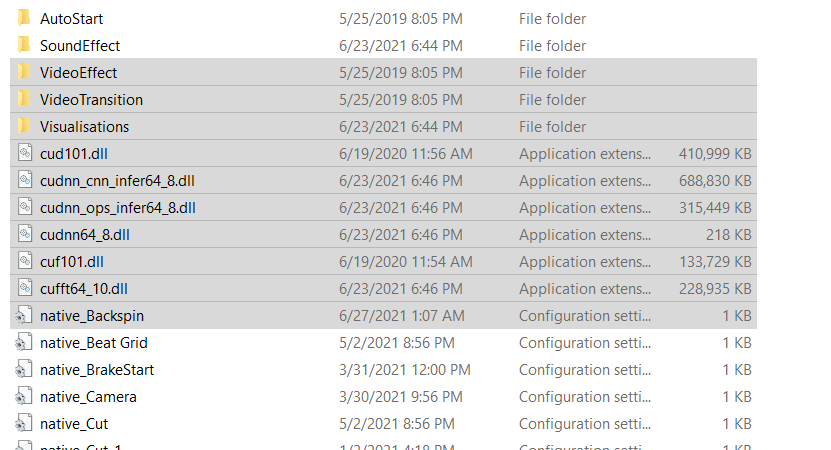Click the native_Backspin config file icon
The width and height of the screenshot is (831, 450).
22,315
